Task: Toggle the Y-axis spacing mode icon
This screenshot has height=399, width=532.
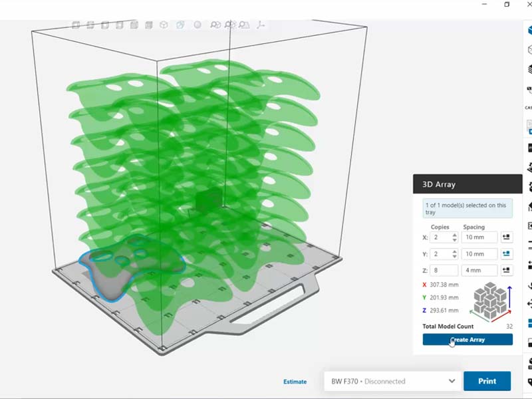Action: (506, 253)
